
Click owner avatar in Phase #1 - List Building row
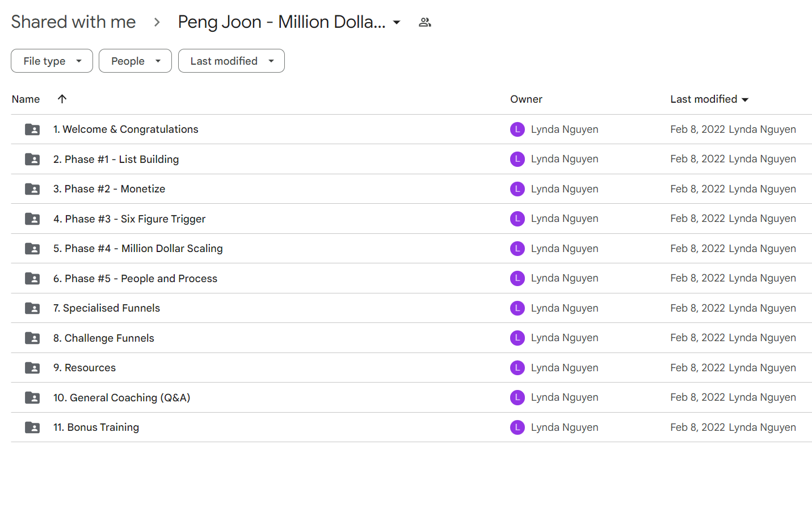pos(518,159)
